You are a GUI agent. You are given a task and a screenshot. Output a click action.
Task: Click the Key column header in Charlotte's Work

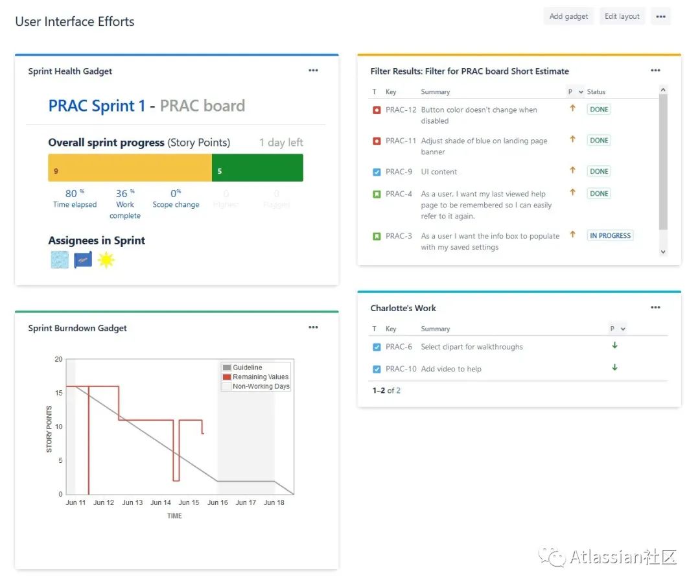pos(391,329)
